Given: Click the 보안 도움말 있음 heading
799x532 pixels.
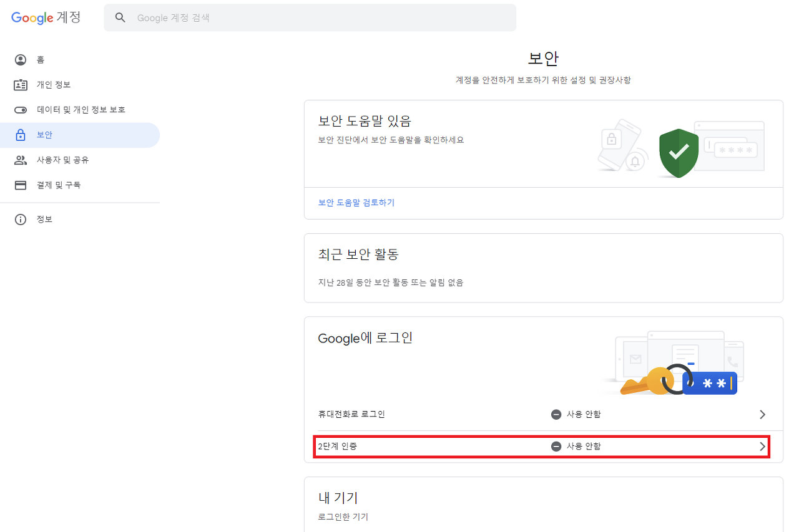Looking at the screenshot, I should click(365, 121).
